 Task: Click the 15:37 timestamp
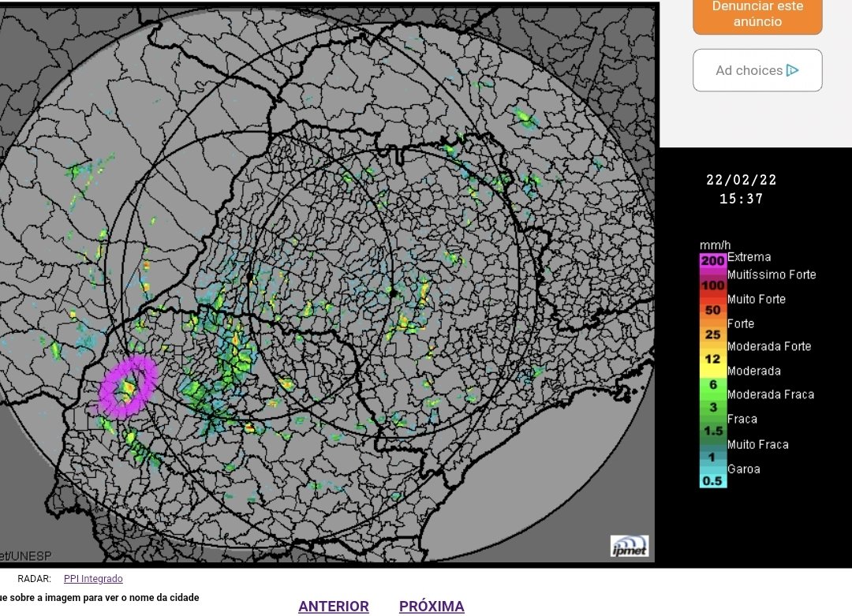(741, 199)
